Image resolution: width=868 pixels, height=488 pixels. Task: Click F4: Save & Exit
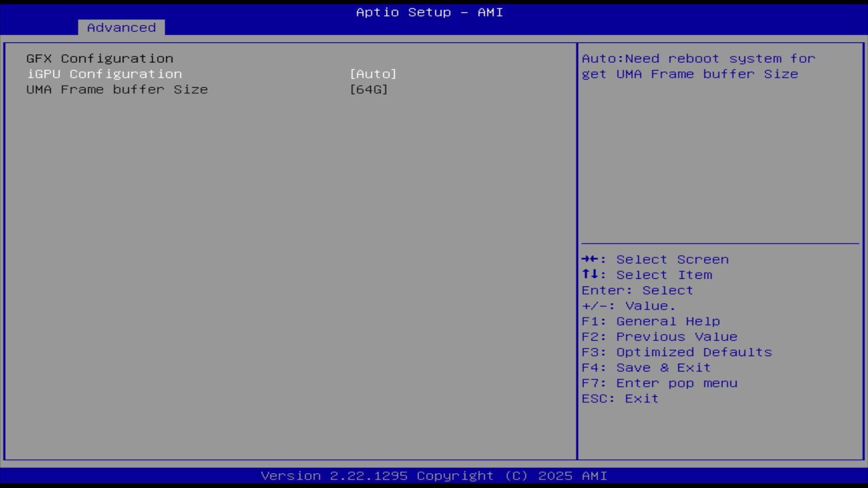click(646, 368)
